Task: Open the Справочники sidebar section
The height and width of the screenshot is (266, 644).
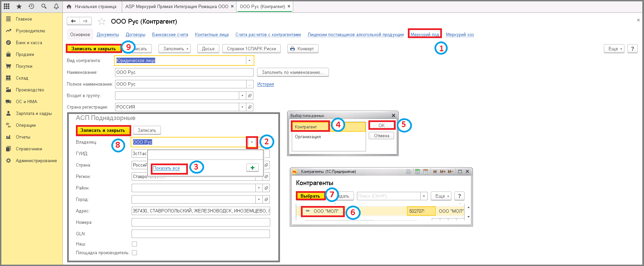Action: click(29, 149)
